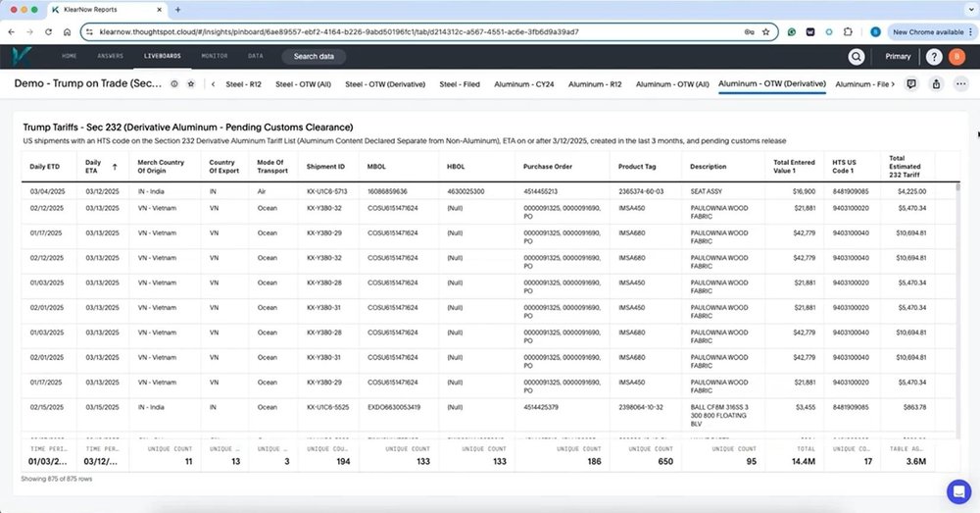Open the Monitor nav item

215,56
